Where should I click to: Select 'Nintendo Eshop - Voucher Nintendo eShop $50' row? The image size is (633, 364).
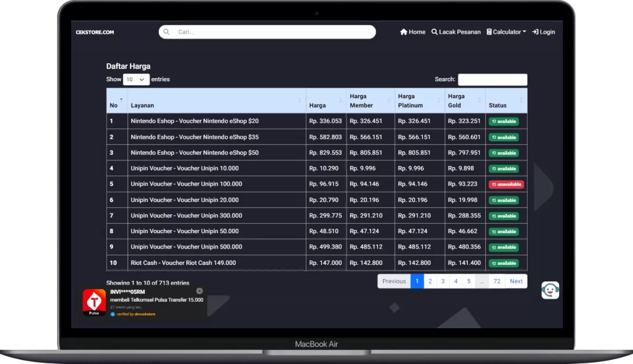[316, 152]
